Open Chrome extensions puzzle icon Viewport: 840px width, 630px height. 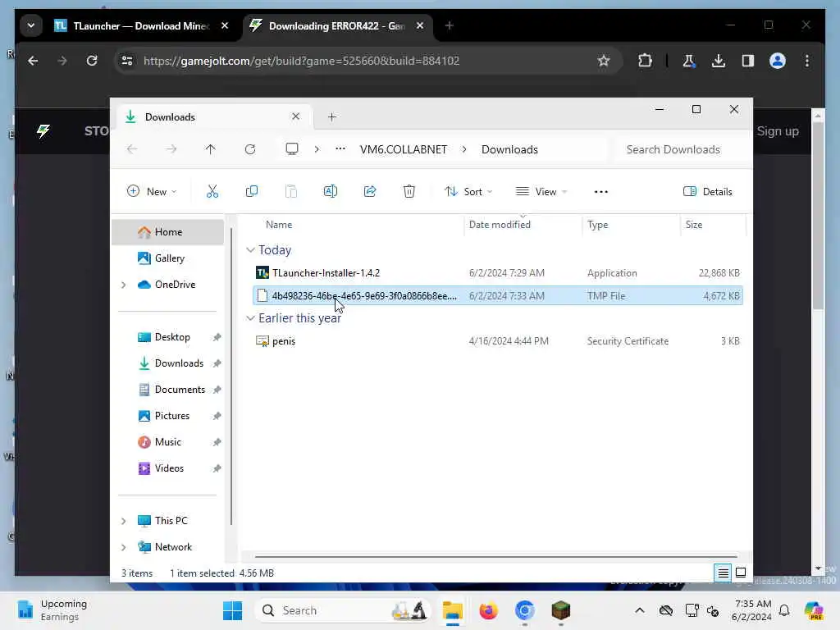click(645, 61)
